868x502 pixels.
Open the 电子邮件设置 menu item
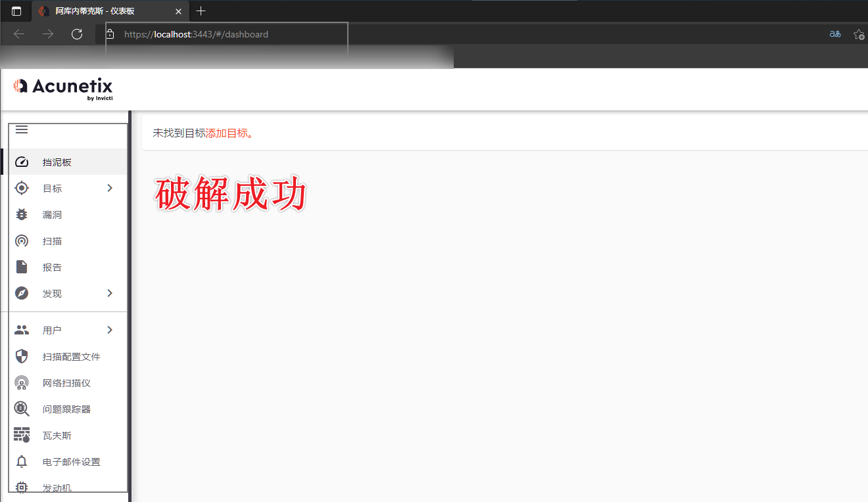tap(65, 462)
